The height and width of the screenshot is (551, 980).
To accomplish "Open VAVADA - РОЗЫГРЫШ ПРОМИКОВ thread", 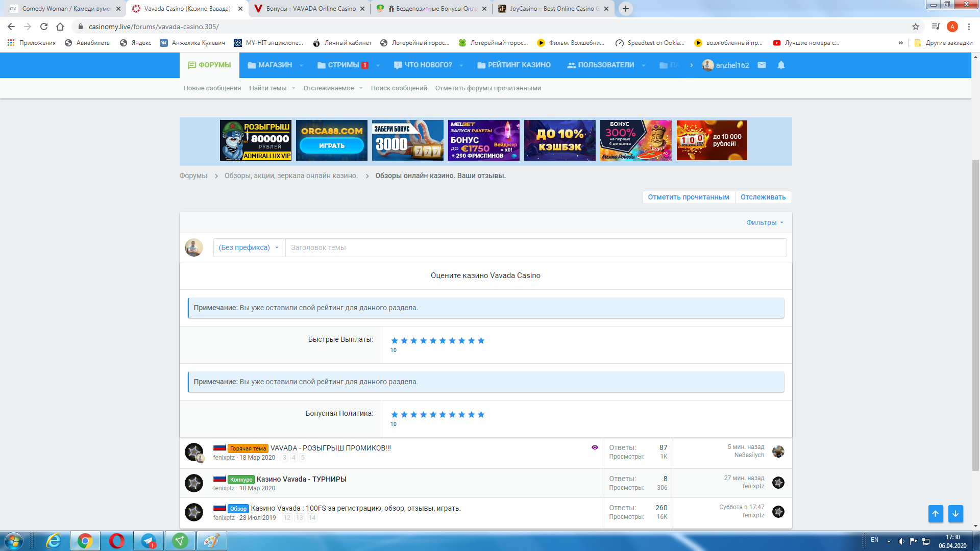I will click(x=331, y=448).
